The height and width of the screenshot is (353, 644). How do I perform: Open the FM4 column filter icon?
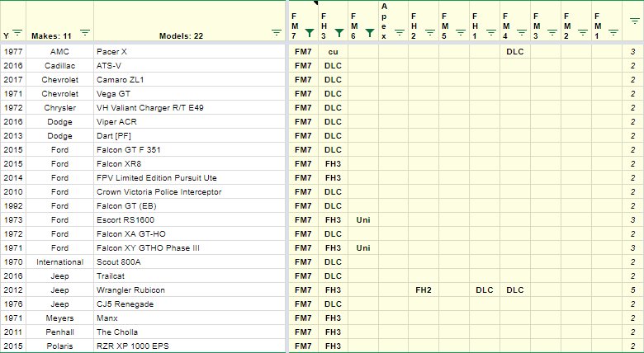[522, 32]
